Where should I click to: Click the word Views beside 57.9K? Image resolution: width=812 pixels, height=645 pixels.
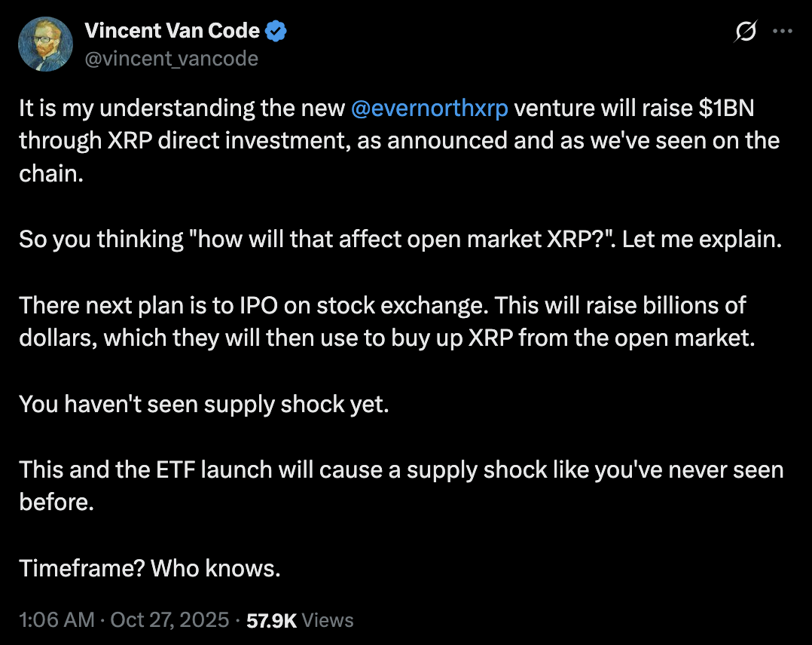[x=328, y=620]
